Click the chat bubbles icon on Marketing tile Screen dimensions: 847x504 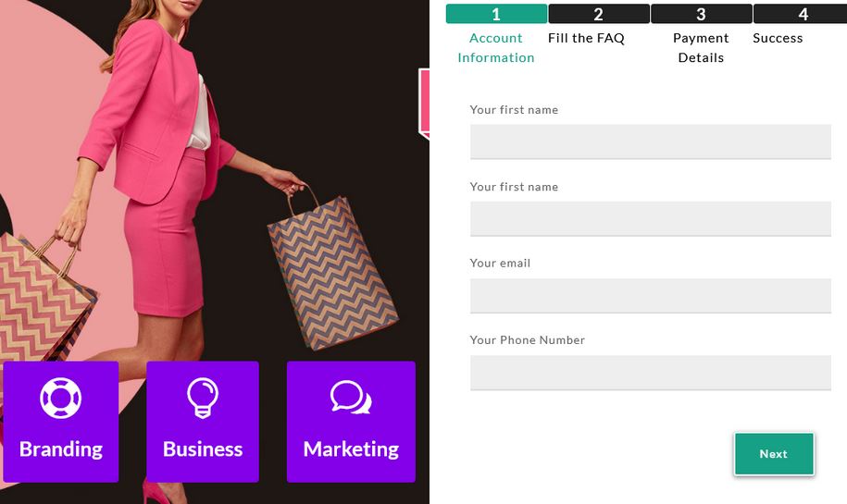pyautogui.click(x=351, y=397)
